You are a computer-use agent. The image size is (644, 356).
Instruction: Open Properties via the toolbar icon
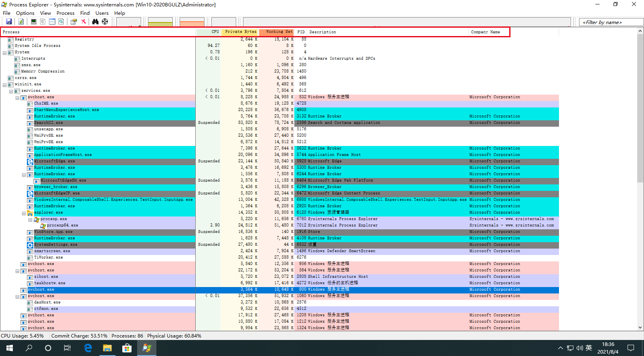(74, 22)
